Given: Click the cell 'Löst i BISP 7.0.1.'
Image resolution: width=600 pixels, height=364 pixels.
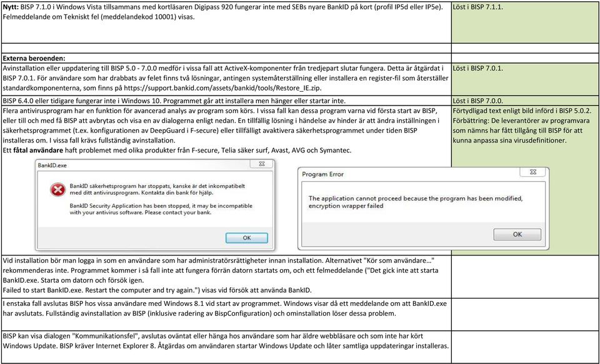Looking at the screenshot, I should tap(525, 79).
